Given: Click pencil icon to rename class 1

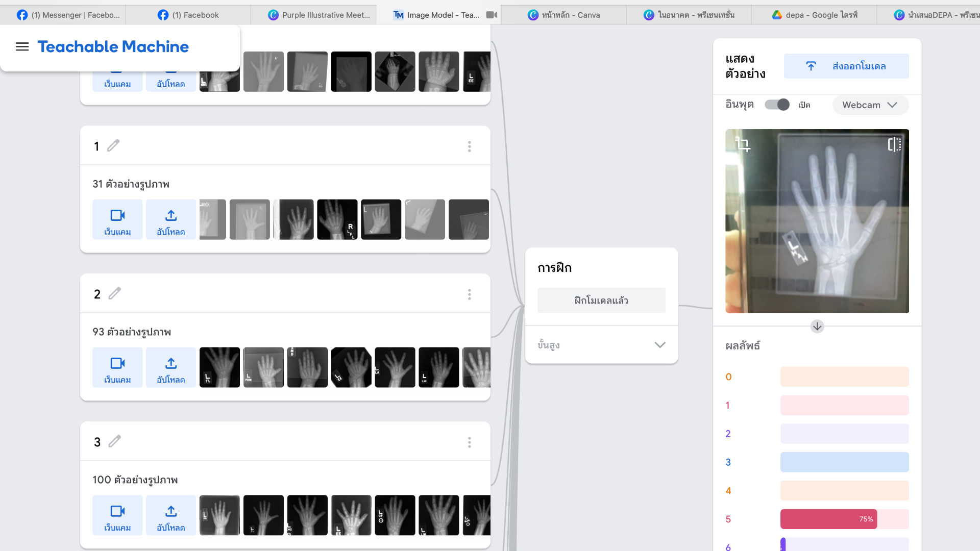Looking at the screenshot, I should click(113, 146).
